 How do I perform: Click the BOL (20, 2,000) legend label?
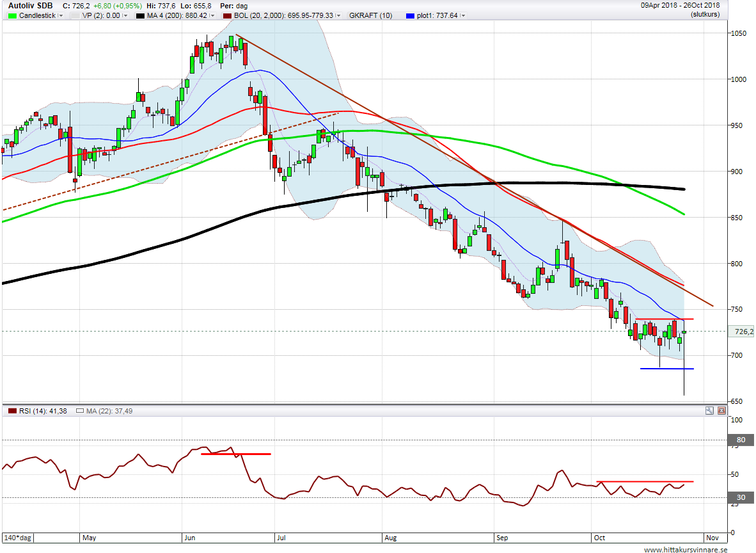[x=283, y=15]
